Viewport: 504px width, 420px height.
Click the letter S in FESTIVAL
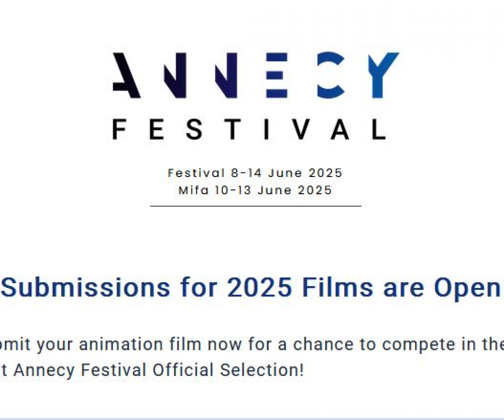194,129
